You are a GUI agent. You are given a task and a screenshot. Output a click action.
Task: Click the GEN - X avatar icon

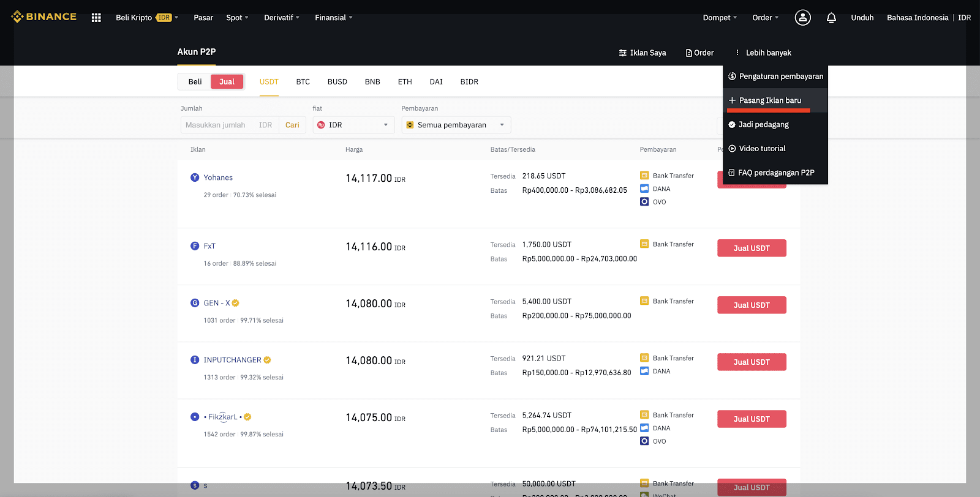pos(195,303)
